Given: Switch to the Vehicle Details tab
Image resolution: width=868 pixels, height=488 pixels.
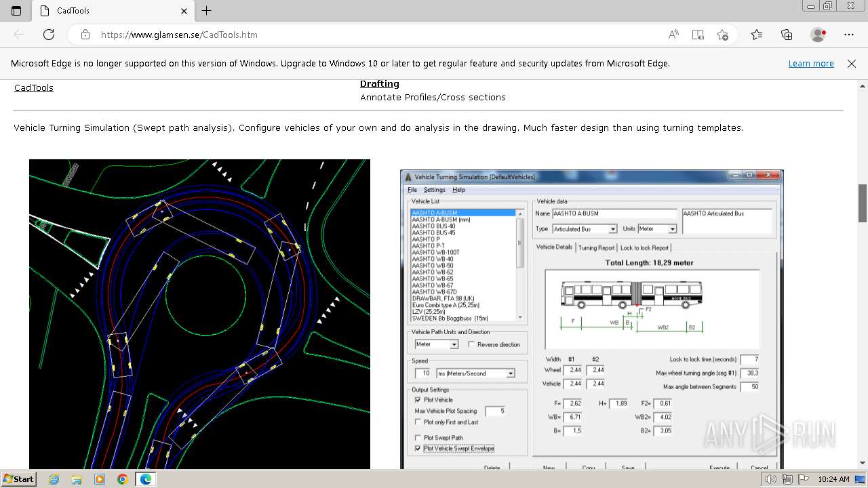Looking at the screenshot, I should pos(554,247).
